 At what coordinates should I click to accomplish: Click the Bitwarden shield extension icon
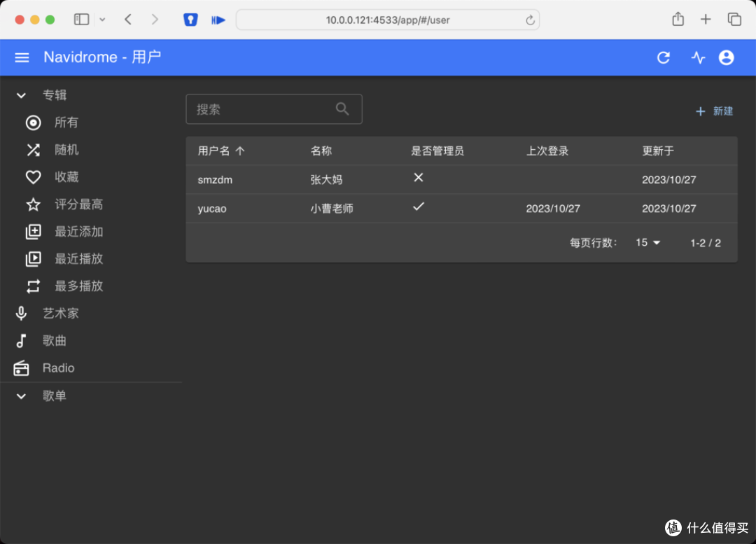pyautogui.click(x=190, y=20)
